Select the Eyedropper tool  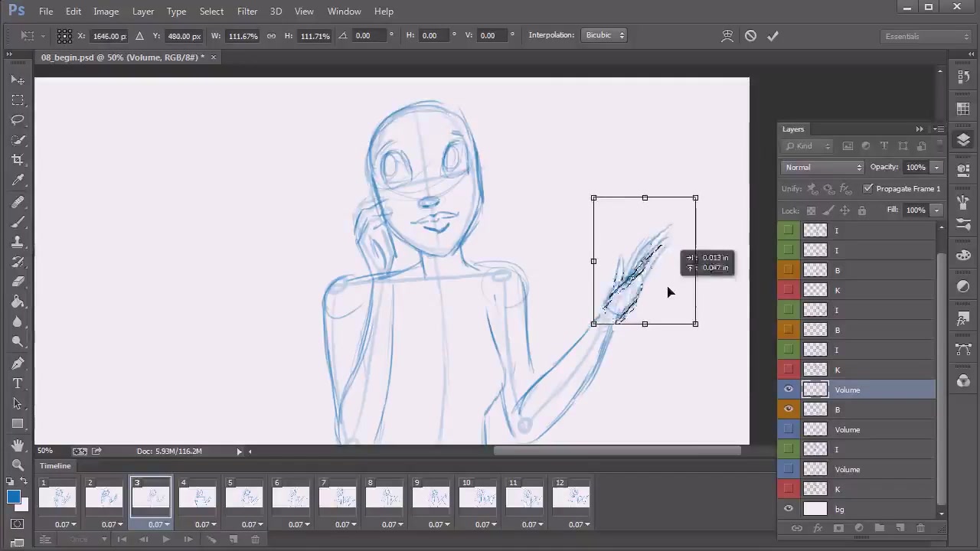click(18, 180)
